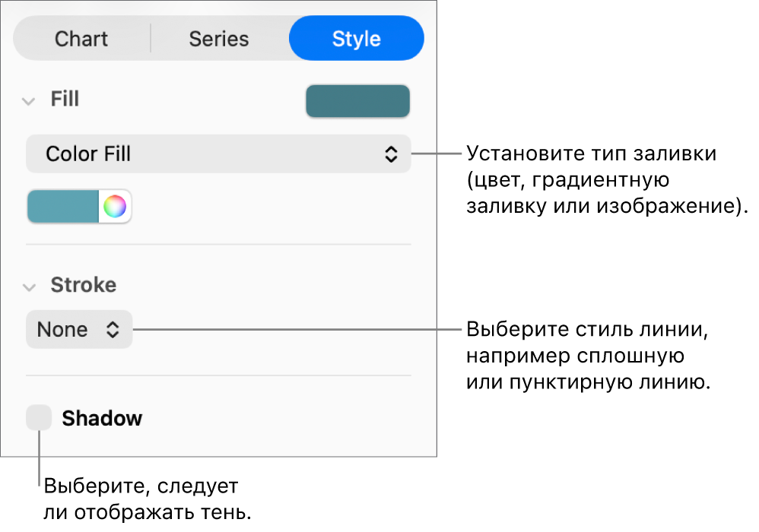Enable the Shadow checkbox
The width and height of the screenshot is (759, 532).
39,418
